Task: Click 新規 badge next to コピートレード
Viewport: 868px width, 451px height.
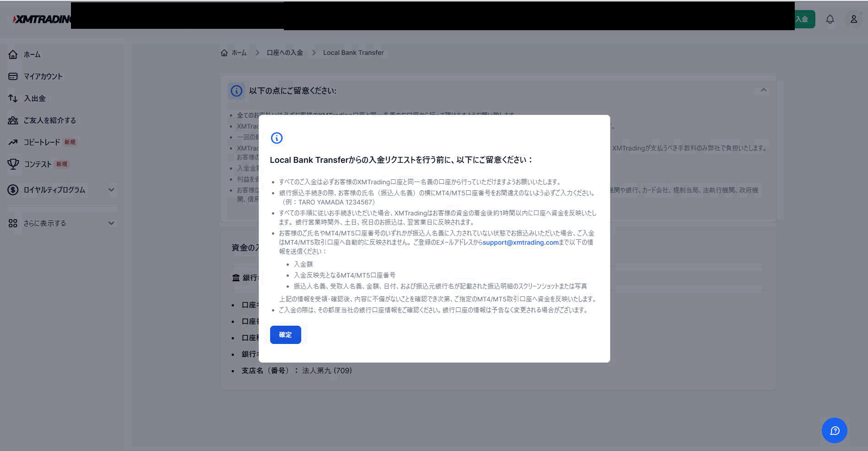Action: tap(70, 142)
